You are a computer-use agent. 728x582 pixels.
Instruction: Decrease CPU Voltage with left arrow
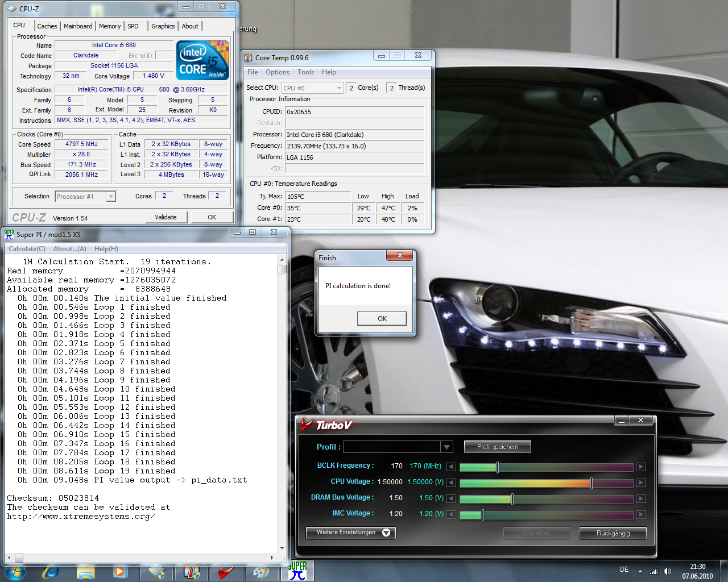pos(450,483)
